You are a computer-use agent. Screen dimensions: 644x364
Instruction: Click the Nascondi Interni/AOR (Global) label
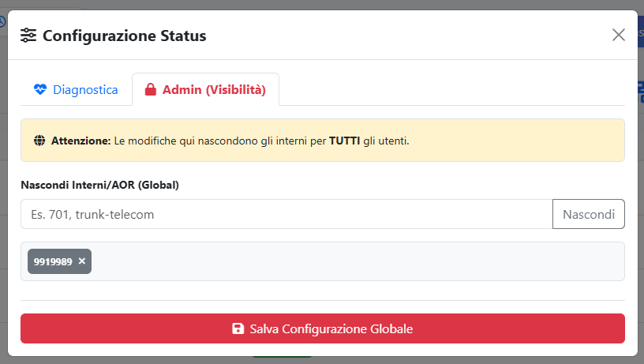(x=99, y=186)
